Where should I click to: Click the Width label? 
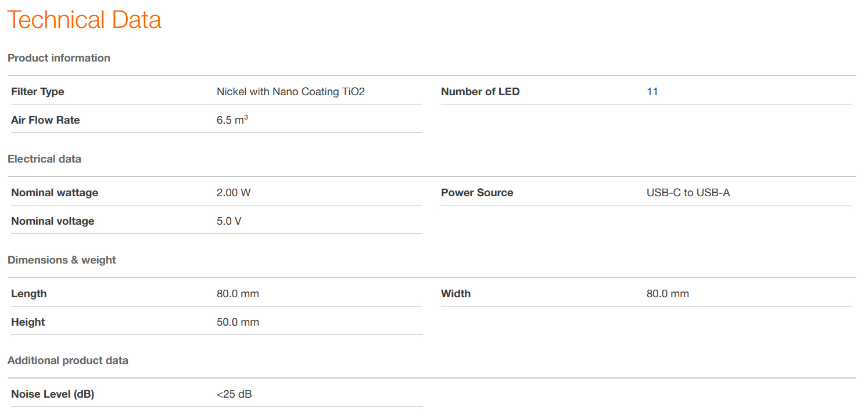tap(455, 294)
